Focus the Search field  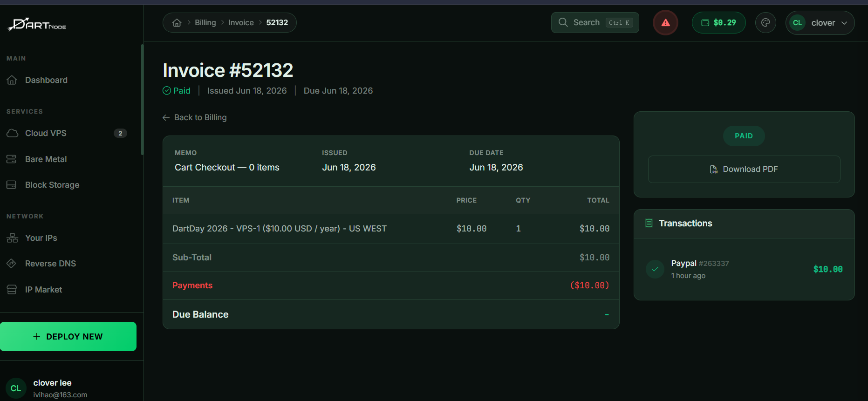(x=595, y=22)
